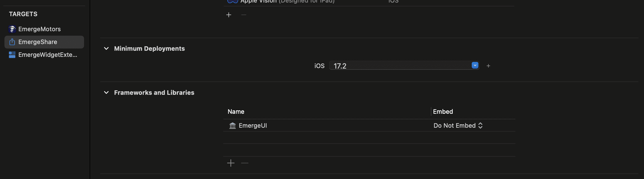Add a new framework with plus button
Screen dimensions: 644x179
point(231,163)
